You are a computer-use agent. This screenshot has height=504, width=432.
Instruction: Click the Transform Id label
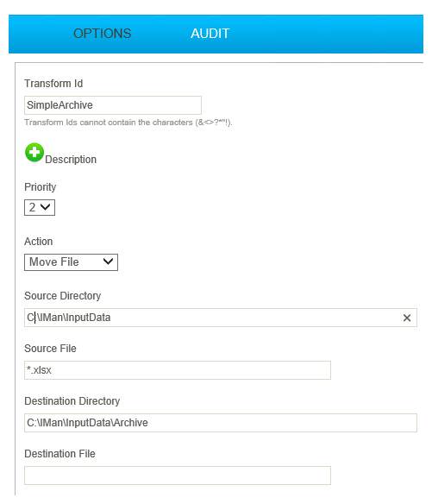53,84
